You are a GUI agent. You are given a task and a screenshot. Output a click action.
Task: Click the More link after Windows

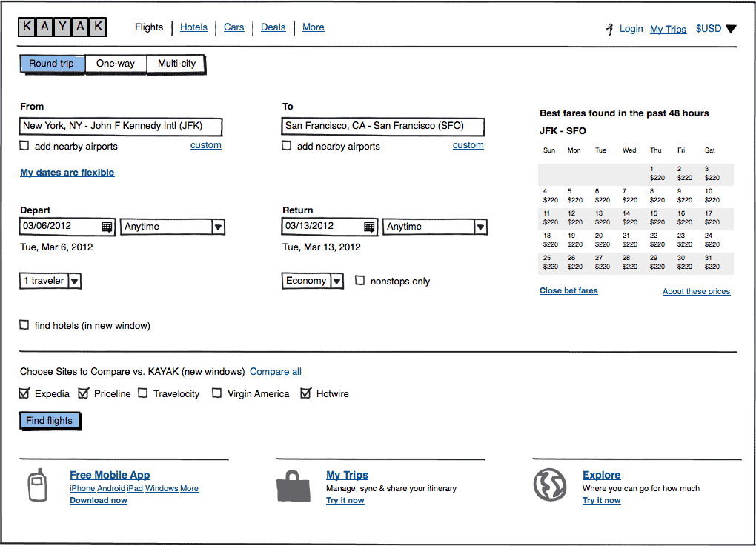(x=190, y=489)
